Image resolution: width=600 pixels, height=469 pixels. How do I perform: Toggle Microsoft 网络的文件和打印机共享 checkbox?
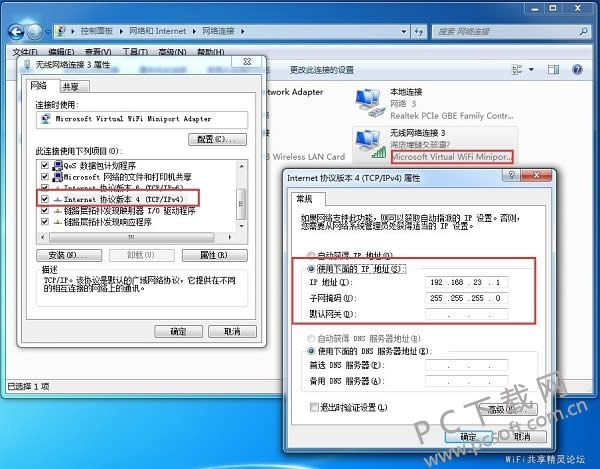[45, 177]
